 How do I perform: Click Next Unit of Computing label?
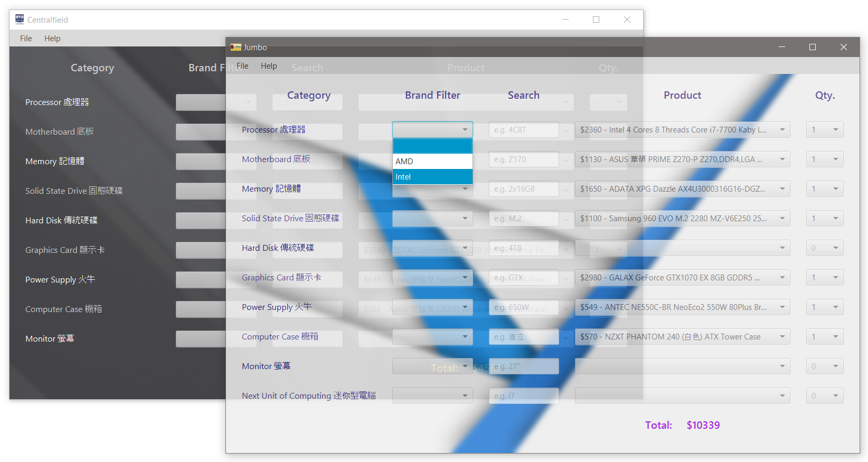pyautogui.click(x=309, y=396)
